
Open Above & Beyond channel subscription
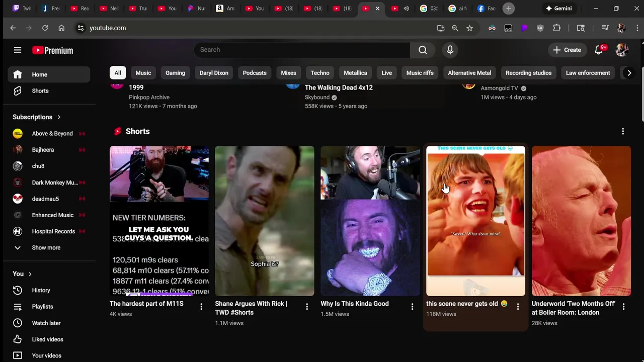[49, 133]
